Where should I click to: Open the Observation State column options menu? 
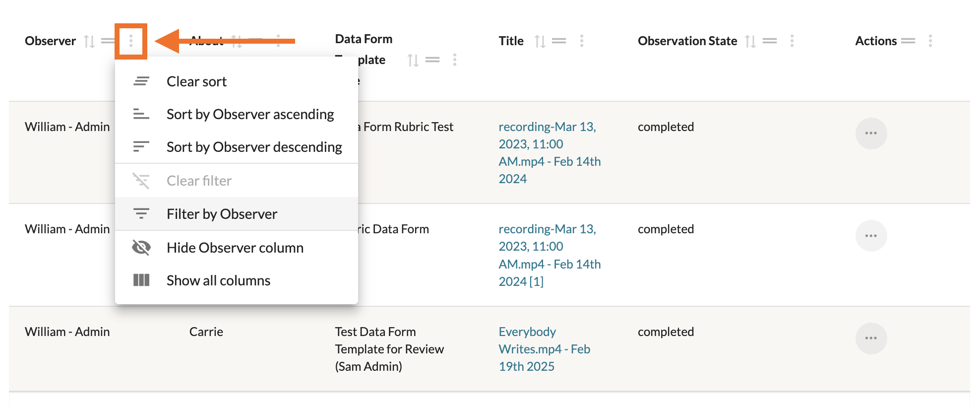tap(792, 41)
